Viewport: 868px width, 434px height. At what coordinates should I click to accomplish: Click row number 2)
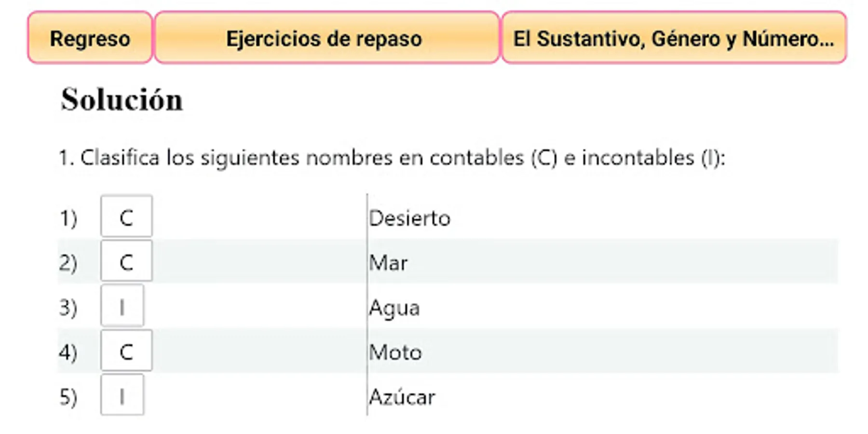68,263
